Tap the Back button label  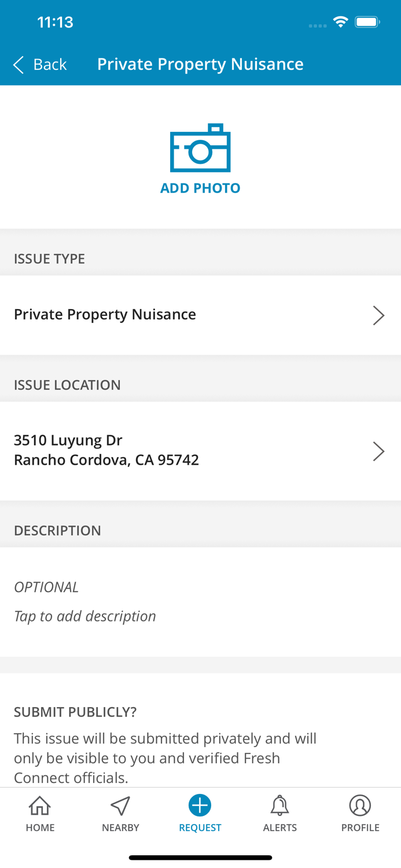click(x=50, y=64)
